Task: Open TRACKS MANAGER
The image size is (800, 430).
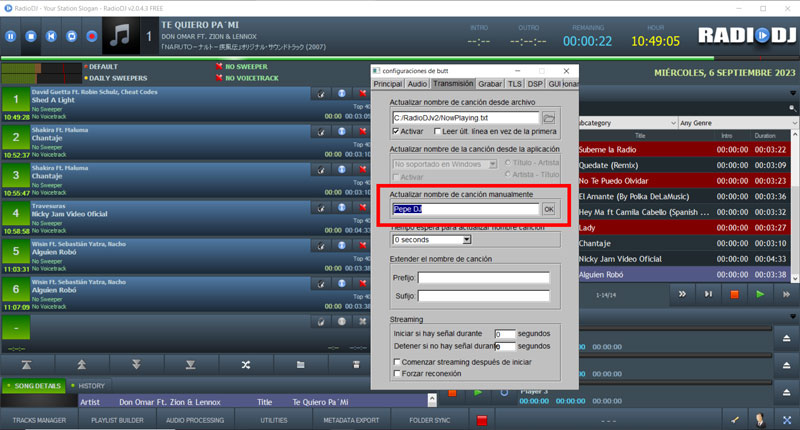Action: 39,420
